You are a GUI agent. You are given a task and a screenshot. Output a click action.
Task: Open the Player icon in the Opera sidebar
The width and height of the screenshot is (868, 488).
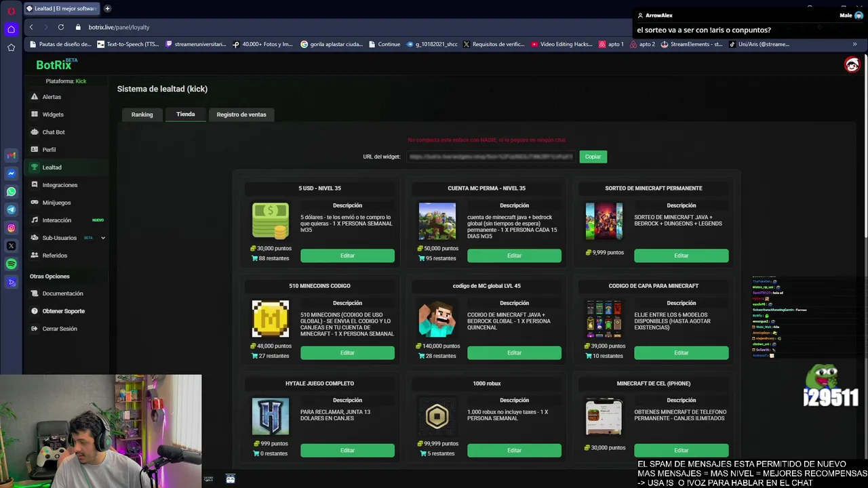[11, 282]
